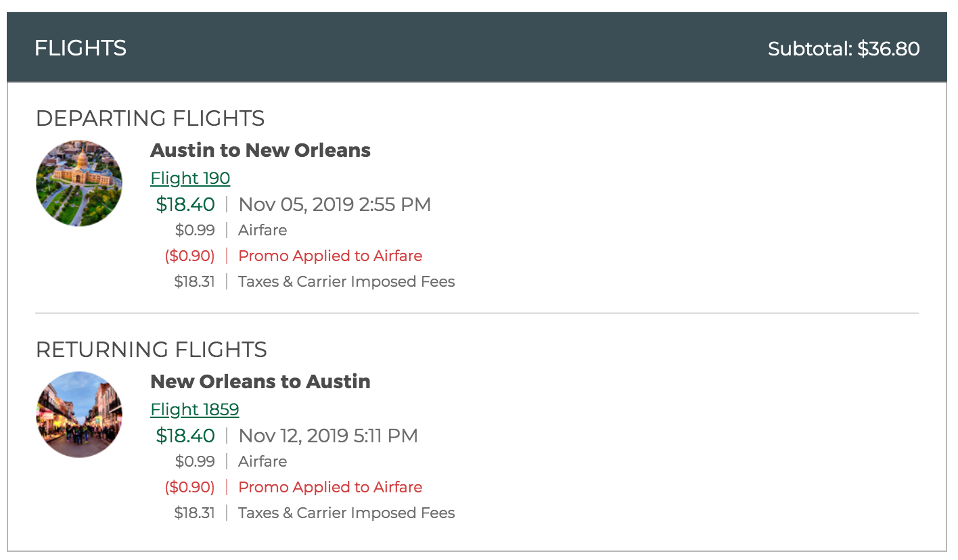Click departing Taxes & Carrier Imposed Fees

tap(346, 281)
